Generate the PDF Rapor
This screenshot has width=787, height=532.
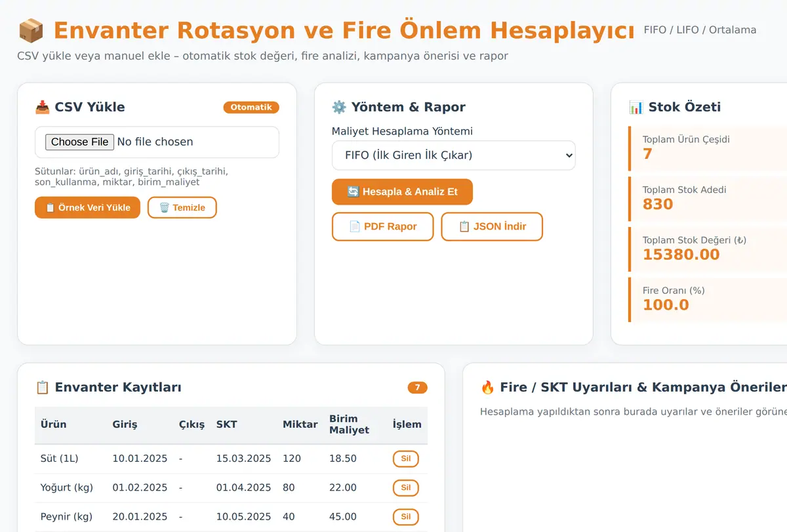point(382,226)
